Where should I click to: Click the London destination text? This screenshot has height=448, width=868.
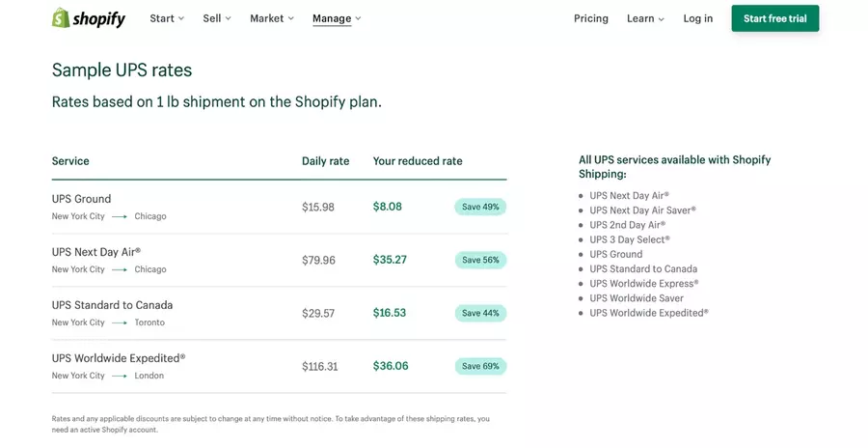pyautogui.click(x=149, y=376)
